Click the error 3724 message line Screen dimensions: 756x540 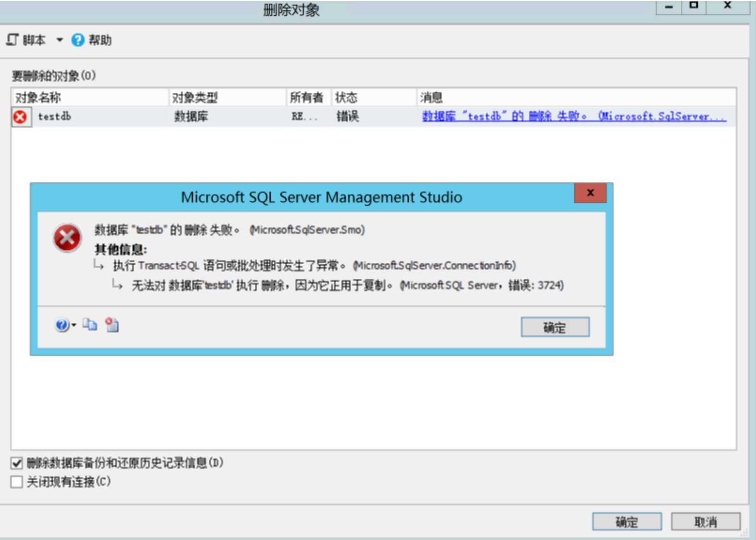tap(348, 286)
